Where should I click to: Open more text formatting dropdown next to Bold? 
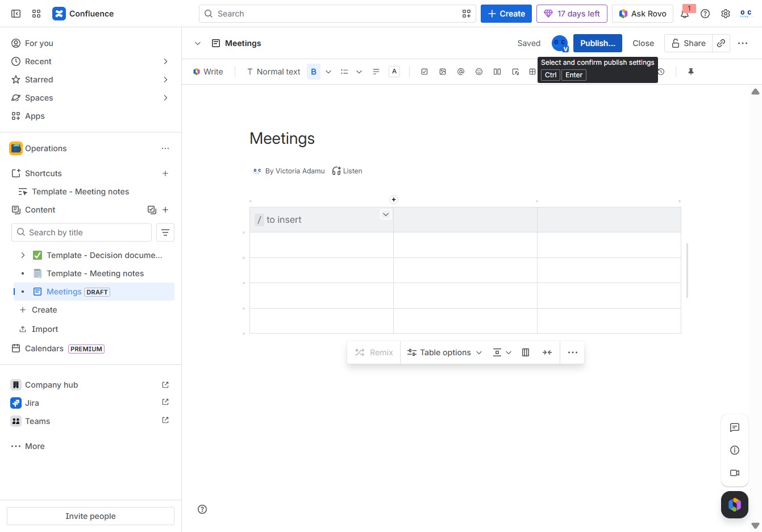pos(328,72)
